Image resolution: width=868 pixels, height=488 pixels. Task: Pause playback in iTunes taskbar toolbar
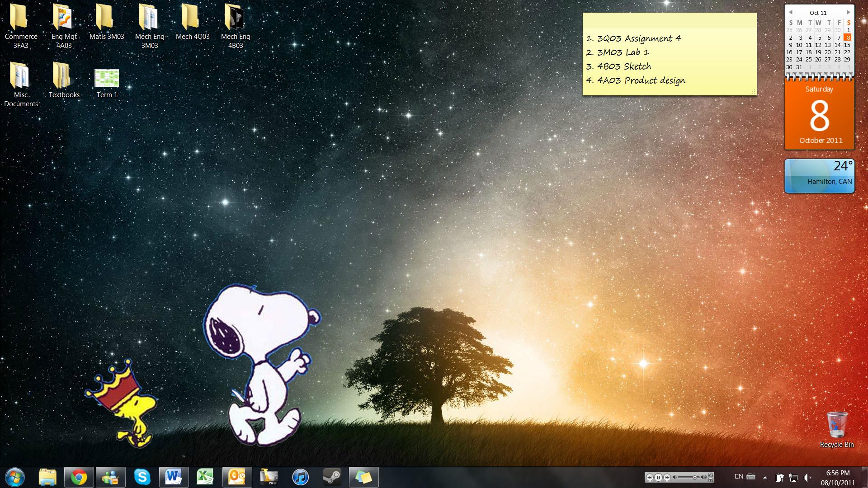tap(658, 477)
